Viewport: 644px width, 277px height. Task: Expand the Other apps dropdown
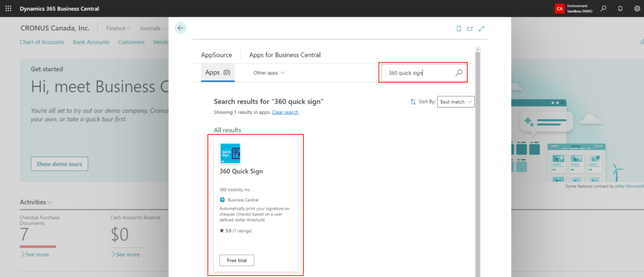269,73
